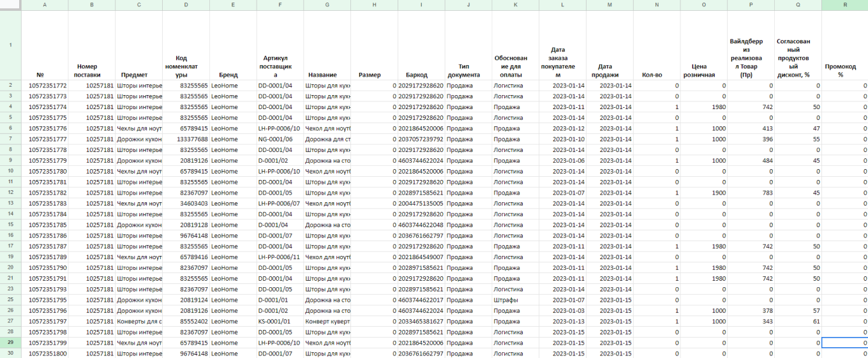
Task: Select the retail price cell showing 1900
Action: (x=703, y=192)
